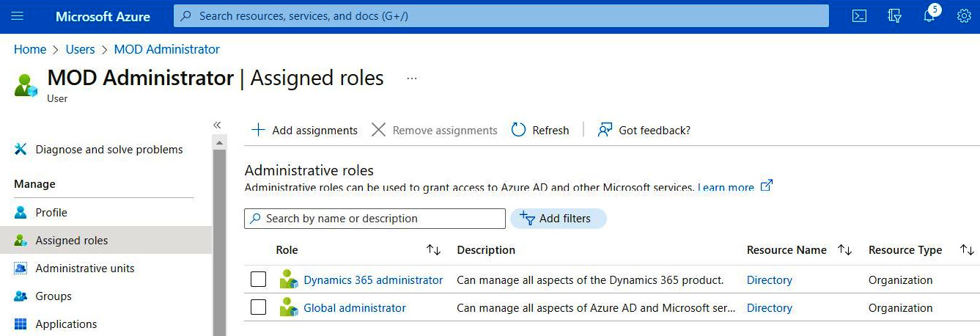The height and width of the screenshot is (336, 980).
Task: Click the magnifier icon in the role search box
Action: [255, 219]
